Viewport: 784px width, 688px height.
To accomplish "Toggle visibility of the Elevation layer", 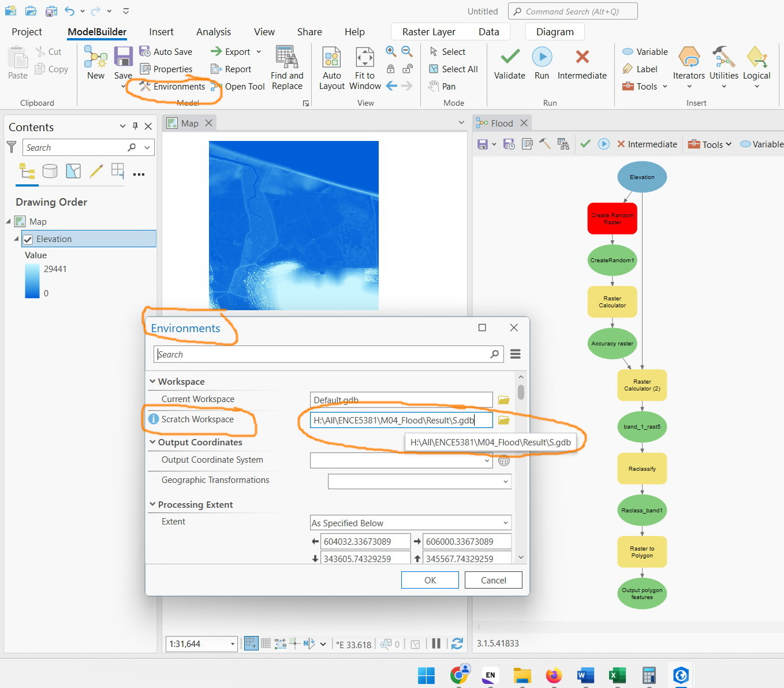I will click(28, 239).
